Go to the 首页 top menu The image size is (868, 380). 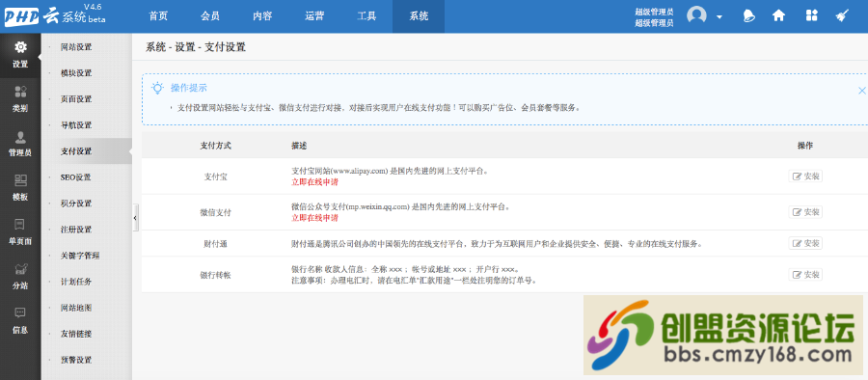pos(158,16)
